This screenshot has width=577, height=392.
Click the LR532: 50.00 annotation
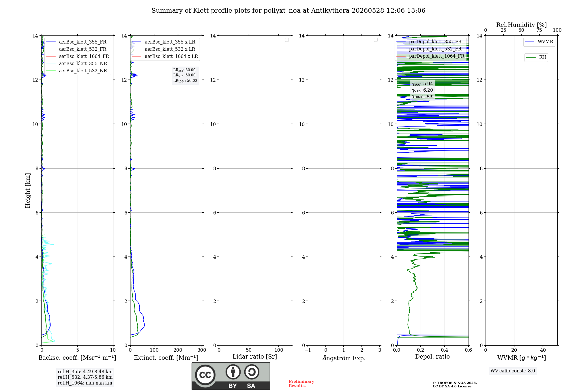(184, 75)
